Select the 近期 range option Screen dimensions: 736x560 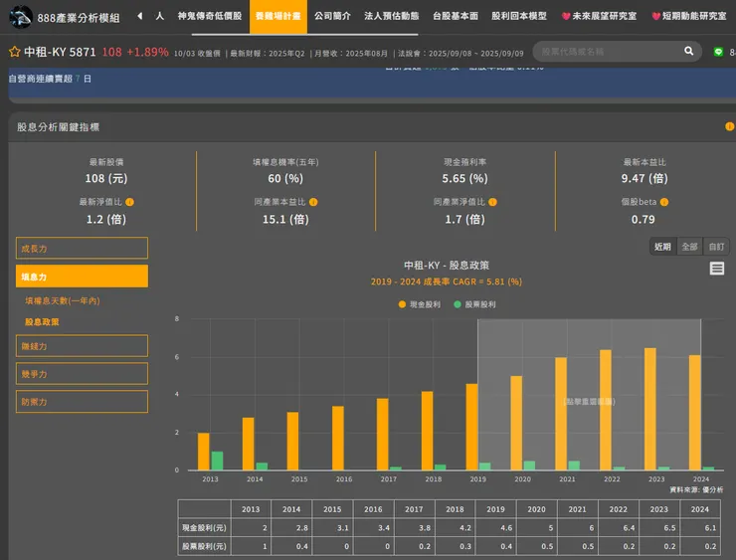click(662, 247)
